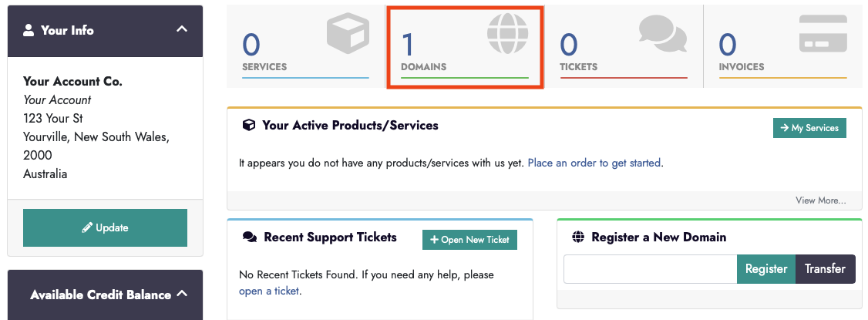Screen dimensions: 868x320
Task: Click the My Services button
Action: [x=809, y=128]
